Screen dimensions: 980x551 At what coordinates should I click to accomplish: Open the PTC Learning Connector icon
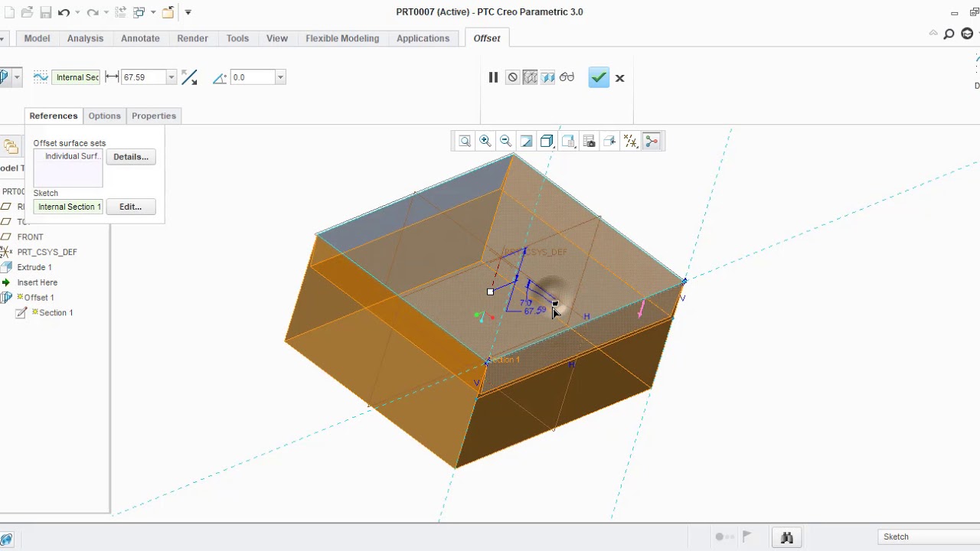tap(967, 34)
